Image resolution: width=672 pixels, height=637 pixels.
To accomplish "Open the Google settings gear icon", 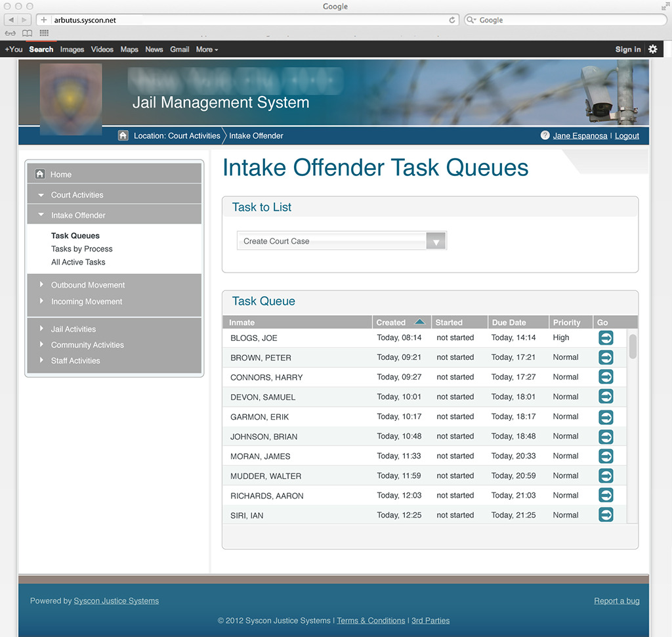I will pos(652,49).
